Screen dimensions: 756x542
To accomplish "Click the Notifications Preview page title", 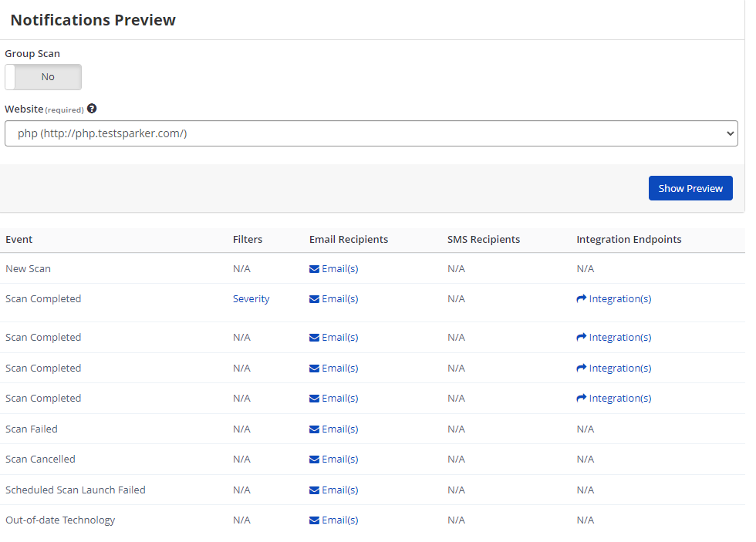I will [93, 20].
